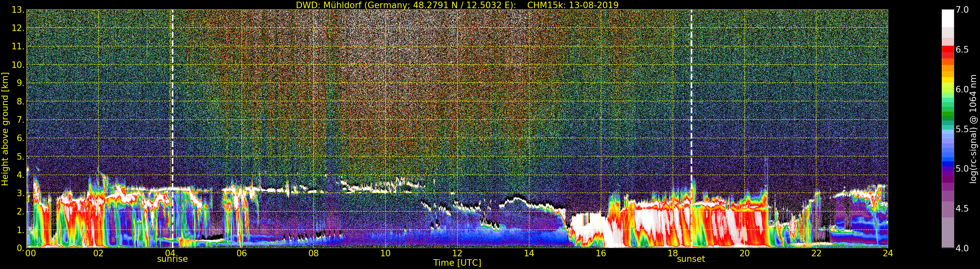Click the height-axis tick label "10."
This screenshot has height=269, width=980.
pos(18,65)
